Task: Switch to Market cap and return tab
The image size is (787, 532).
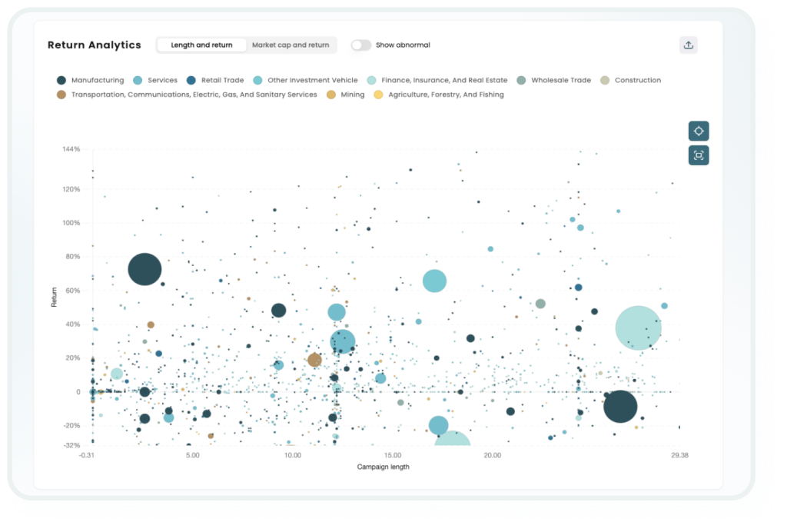Action: 291,45
